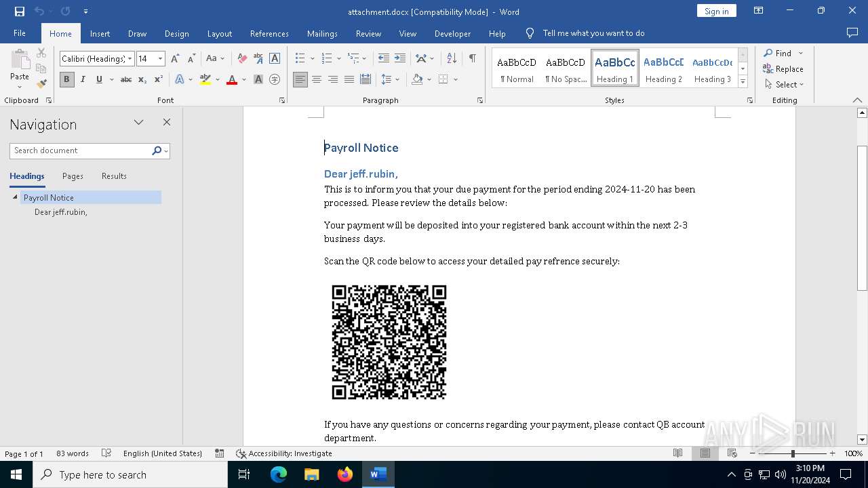Apply the red Font Color
This screenshot has height=488, width=868.
[232, 79]
